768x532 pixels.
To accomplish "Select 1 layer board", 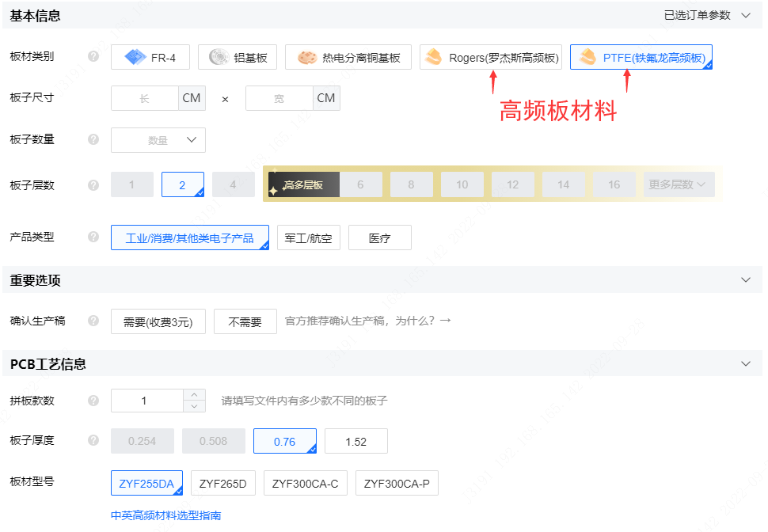I will tap(131, 184).
